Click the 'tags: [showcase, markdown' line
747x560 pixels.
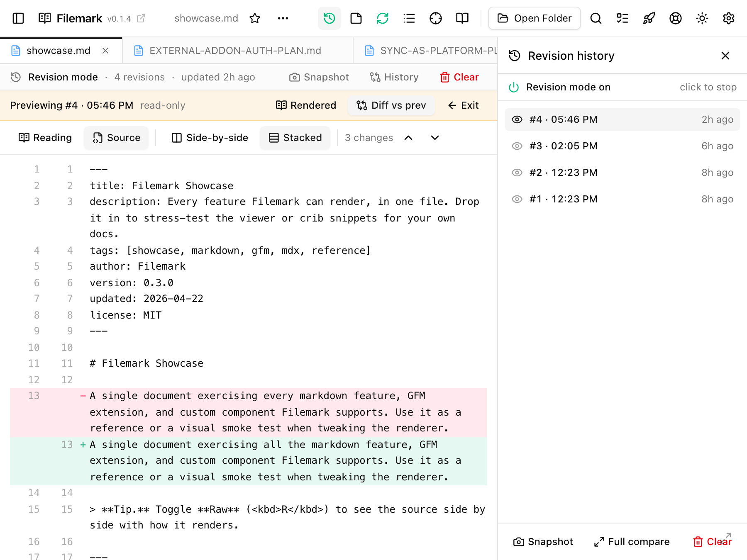coord(230,251)
